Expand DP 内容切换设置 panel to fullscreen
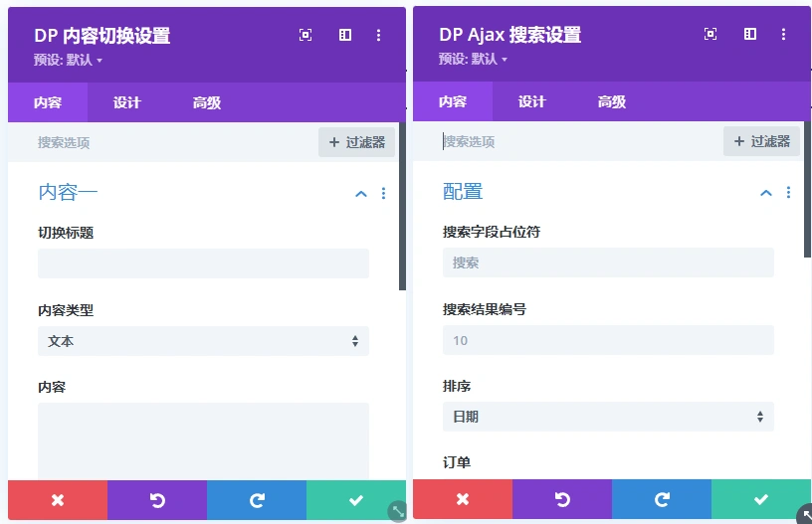The height and width of the screenshot is (524, 812). 305,35
